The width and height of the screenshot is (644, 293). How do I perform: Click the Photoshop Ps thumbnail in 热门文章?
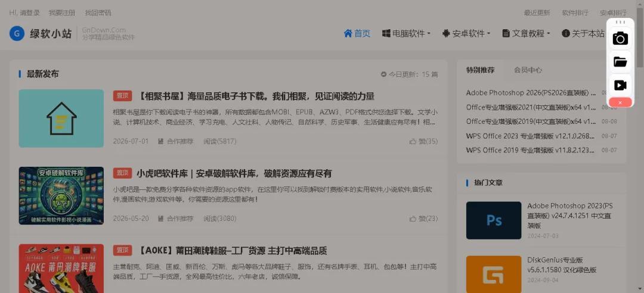494,220
